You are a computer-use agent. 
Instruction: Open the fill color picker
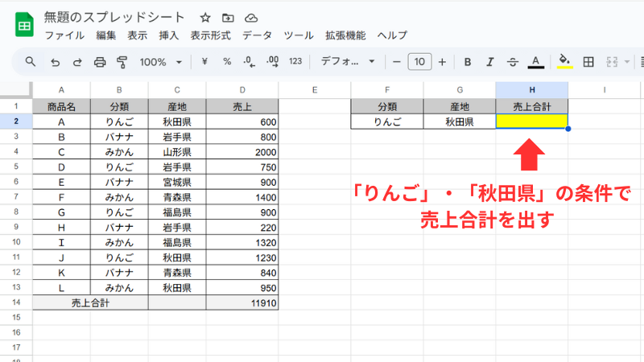click(x=565, y=62)
